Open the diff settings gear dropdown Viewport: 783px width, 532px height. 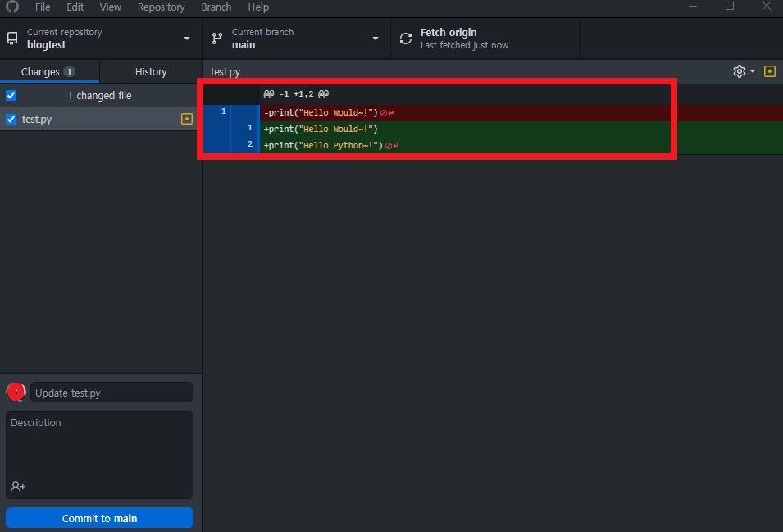coord(744,71)
